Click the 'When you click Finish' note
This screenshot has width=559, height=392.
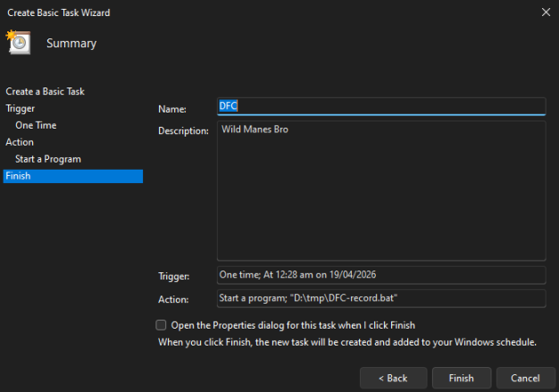click(347, 342)
